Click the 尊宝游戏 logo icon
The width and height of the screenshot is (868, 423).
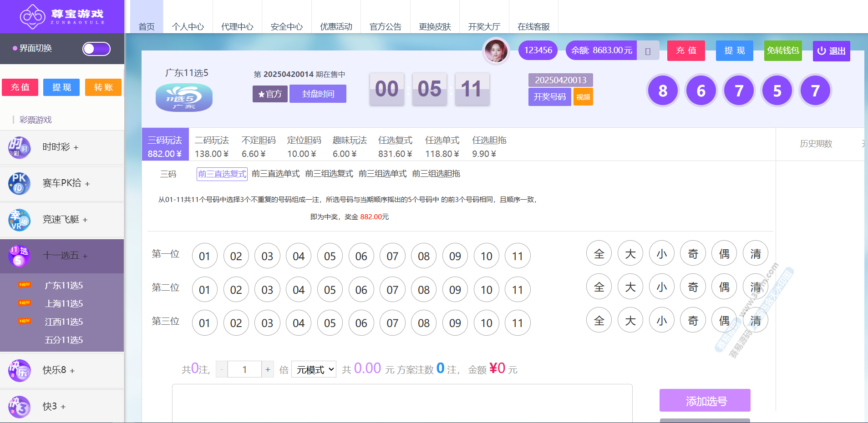click(x=33, y=16)
